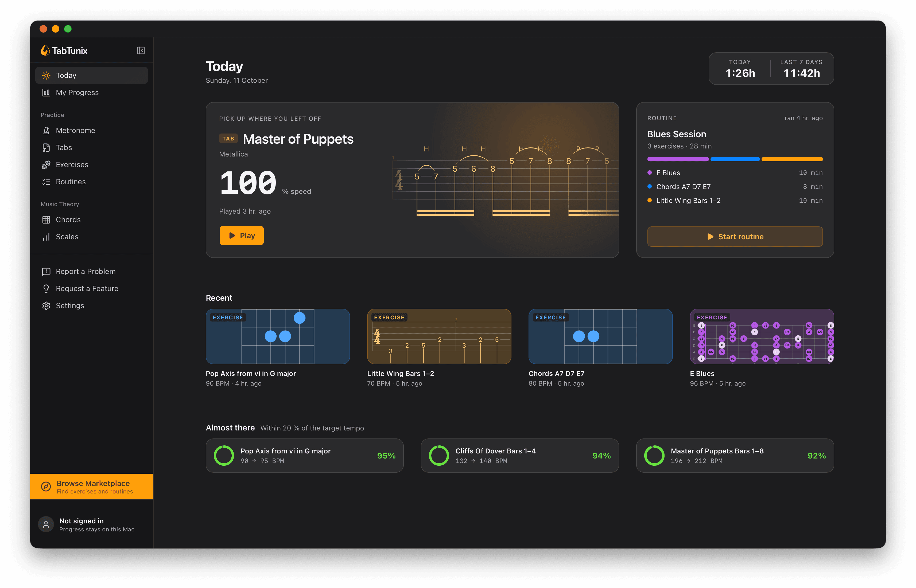Open E Blues fretboard thumbnail
Viewport: 916px width, 588px height.
[762, 336]
